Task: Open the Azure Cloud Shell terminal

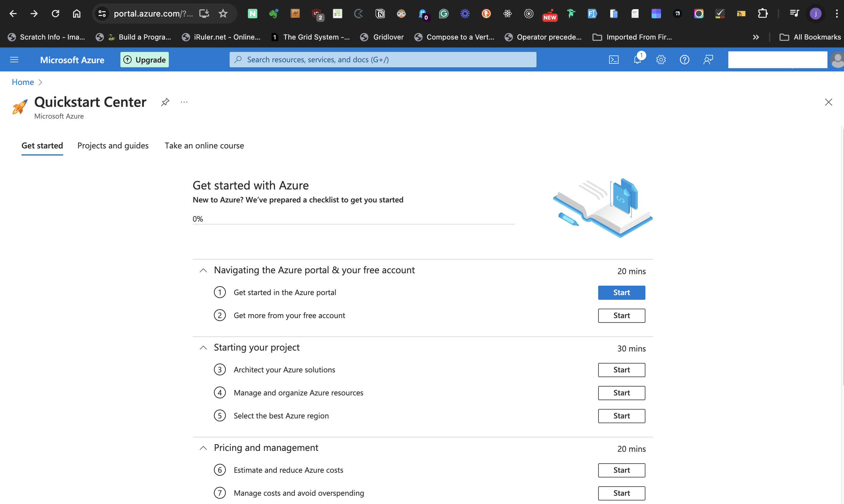Action: tap(614, 59)
